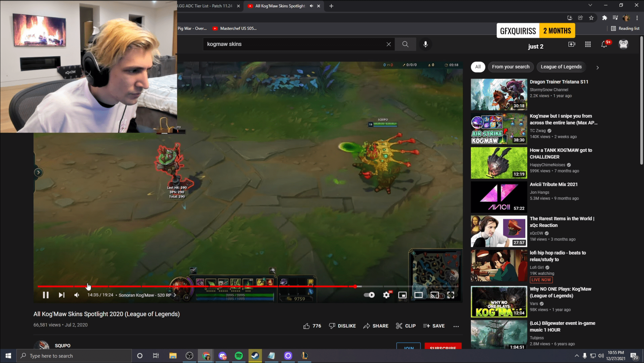
Task: Open the Windows notification center
Action: [x=634, y=356]
